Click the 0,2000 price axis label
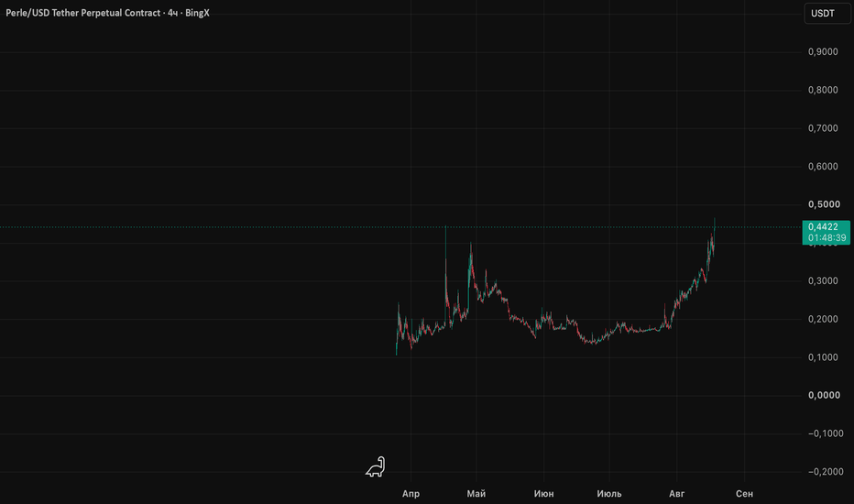 [x=823, y=319]
